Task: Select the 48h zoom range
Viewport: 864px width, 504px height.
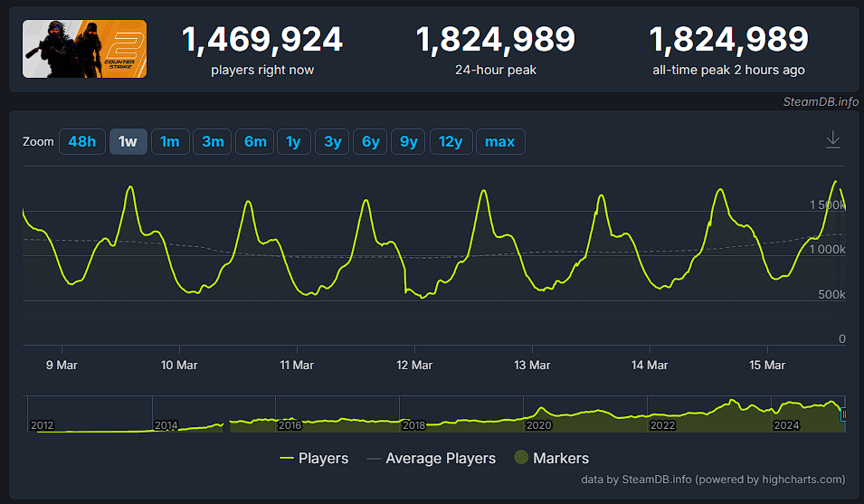Action: coord(81,142)
